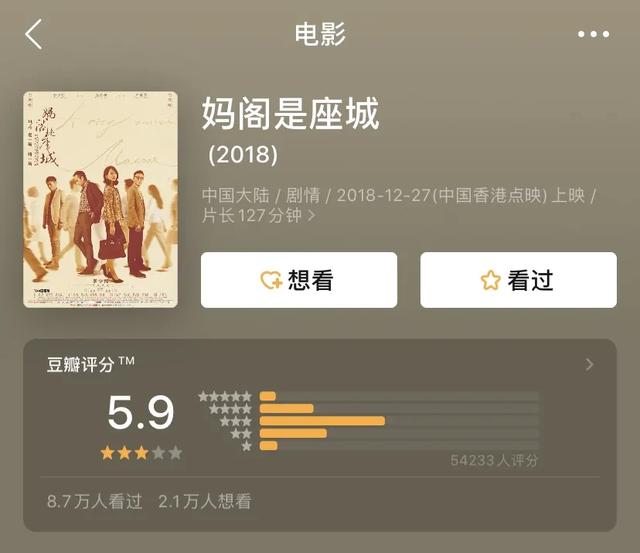This screenshot has height=553, width=640.
Task: Mark movie as 看过
Action: coord(518,280)
